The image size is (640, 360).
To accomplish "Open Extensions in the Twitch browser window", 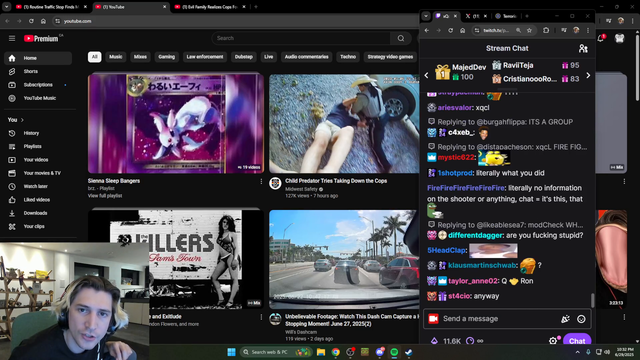I will 546,31.
